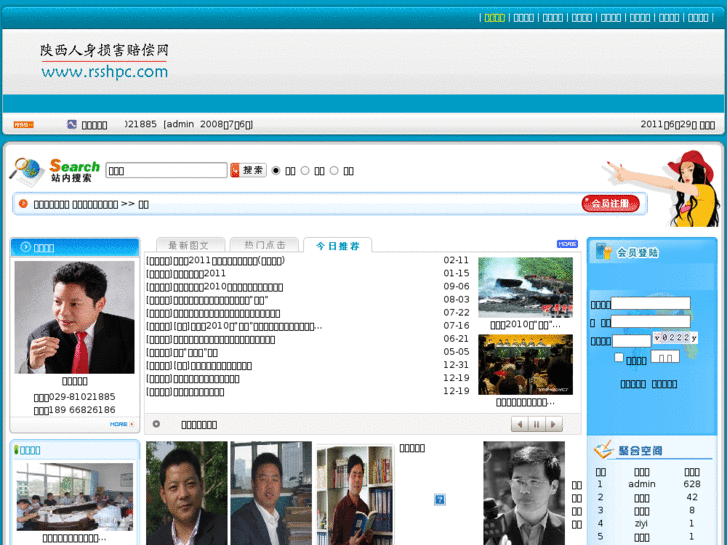Select the first search radio option
Screen dimensions: 727x545
coord(276,171)
